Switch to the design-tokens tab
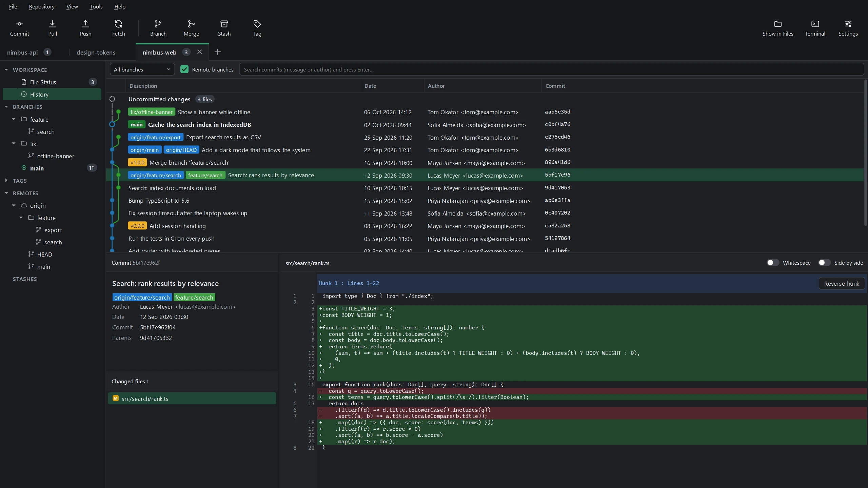The image size is (868, 488). coord(102,52)
